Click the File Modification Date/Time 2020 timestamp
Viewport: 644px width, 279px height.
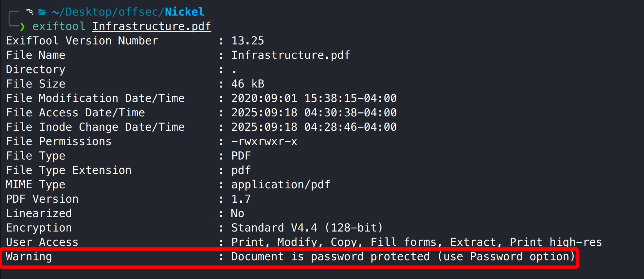(314, 98)
